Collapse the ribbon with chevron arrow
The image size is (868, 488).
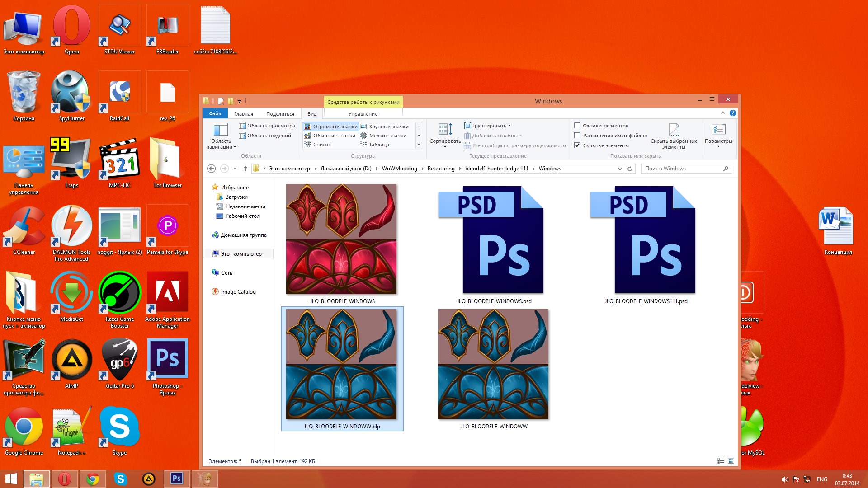point(722,113)
